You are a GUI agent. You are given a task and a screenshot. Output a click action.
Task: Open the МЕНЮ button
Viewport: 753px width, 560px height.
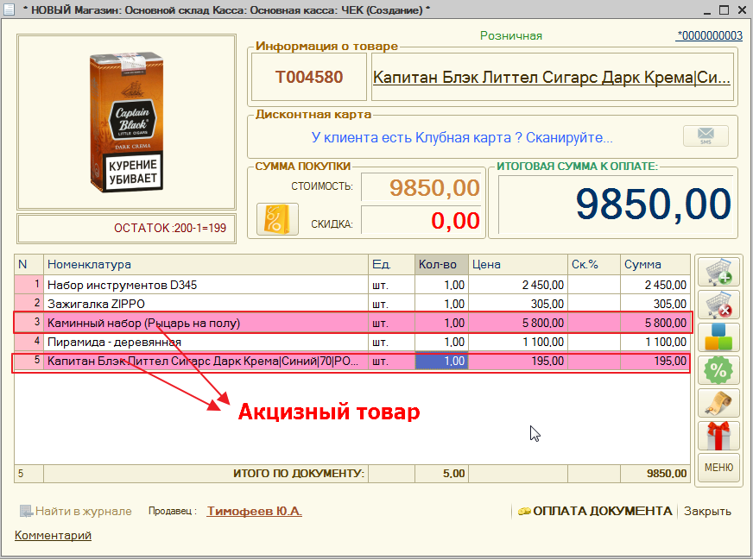click(718, 468)
